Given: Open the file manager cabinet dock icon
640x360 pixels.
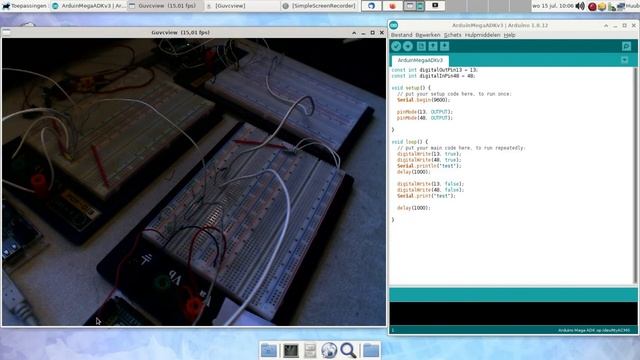Looking at the screenshot, I should click(x=310, y=350).
